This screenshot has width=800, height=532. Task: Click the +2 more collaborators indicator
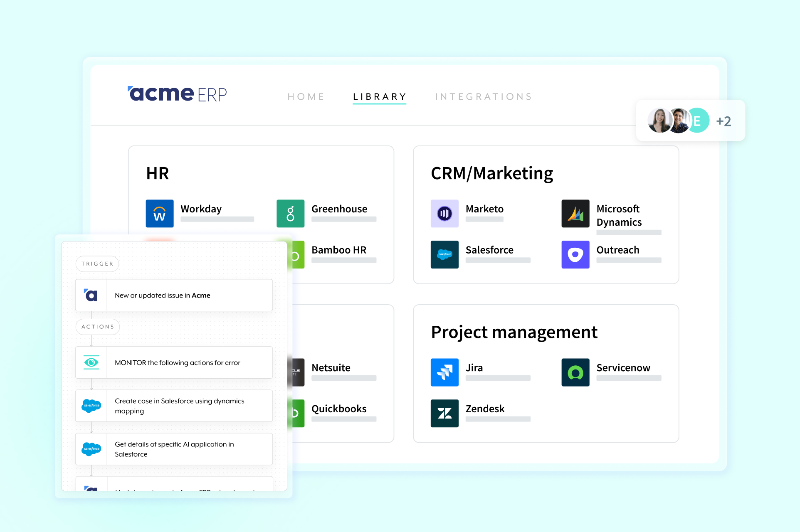(x=723, y=121)
